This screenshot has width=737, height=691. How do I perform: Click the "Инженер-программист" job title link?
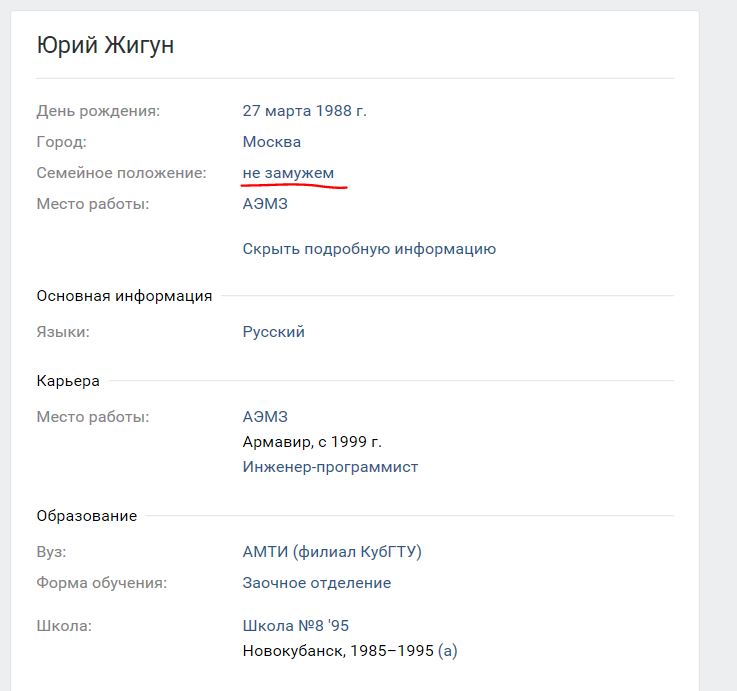330,467
